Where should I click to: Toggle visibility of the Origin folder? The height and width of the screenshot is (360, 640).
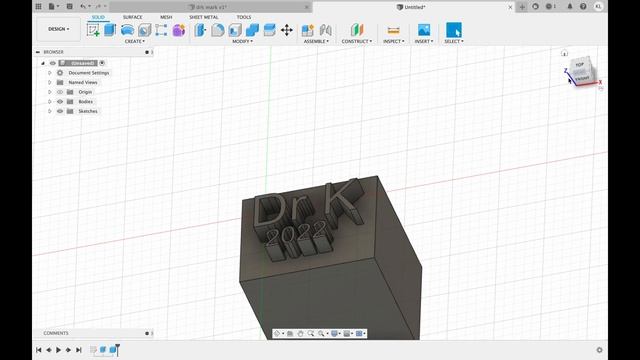[x=60, y=92]
